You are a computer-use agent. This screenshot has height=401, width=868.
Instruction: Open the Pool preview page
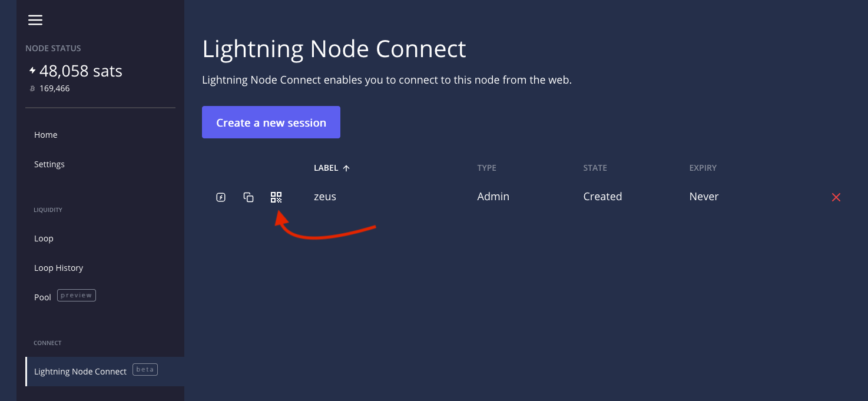click(43, 297)
